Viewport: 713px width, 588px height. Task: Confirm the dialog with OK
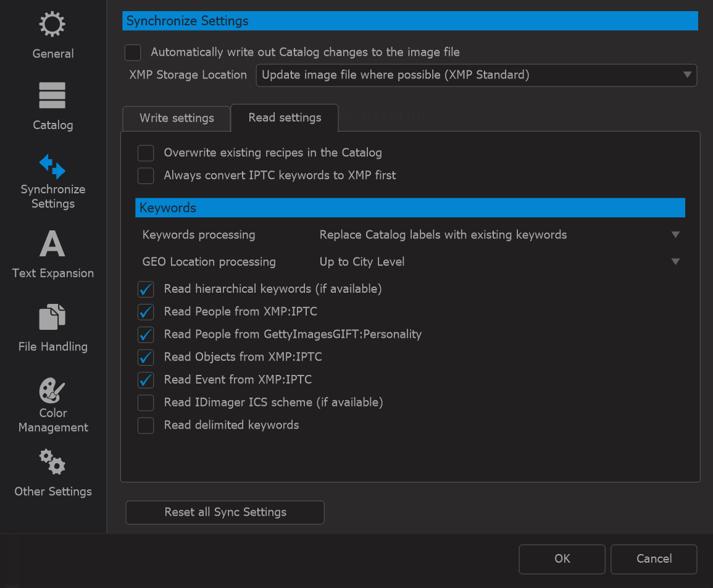[562, 559]
